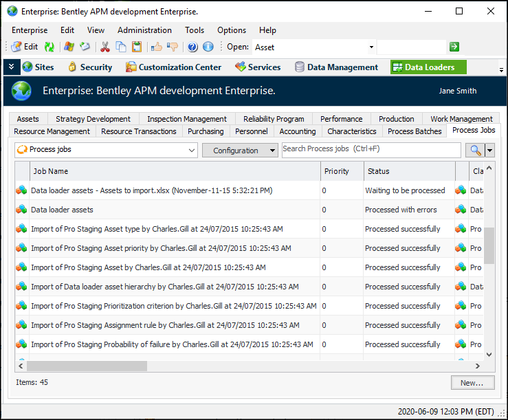508x420 pixels.
Task: Open the search options dropdown arrow
Action: (489, 150)
